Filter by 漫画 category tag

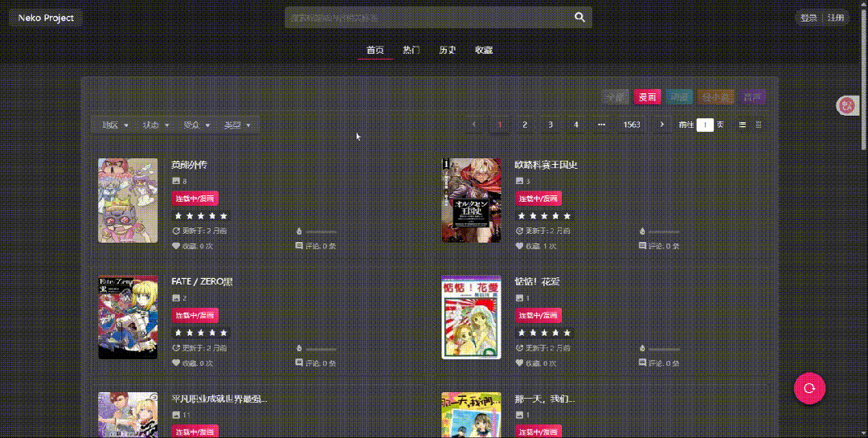647,97
